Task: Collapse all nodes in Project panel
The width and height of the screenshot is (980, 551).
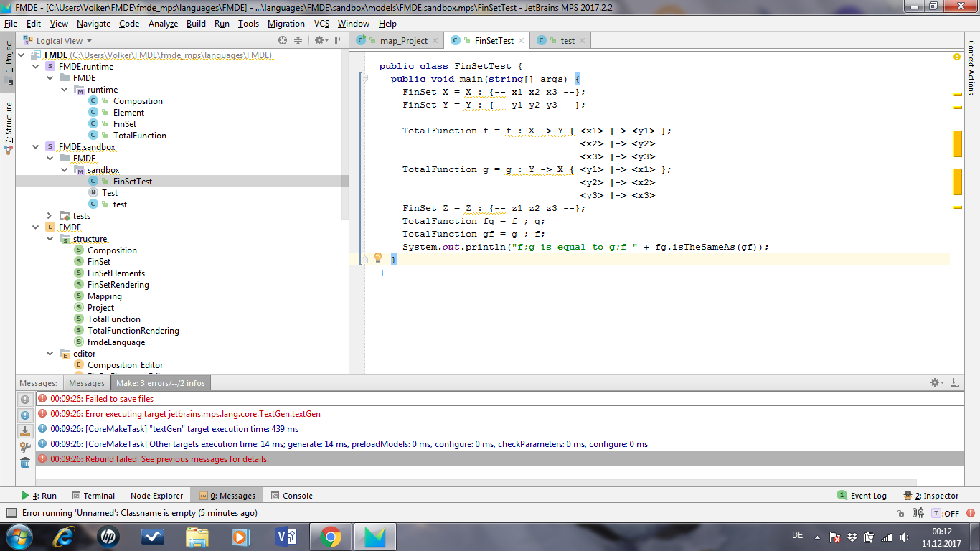Action: (x=298, y=41)
